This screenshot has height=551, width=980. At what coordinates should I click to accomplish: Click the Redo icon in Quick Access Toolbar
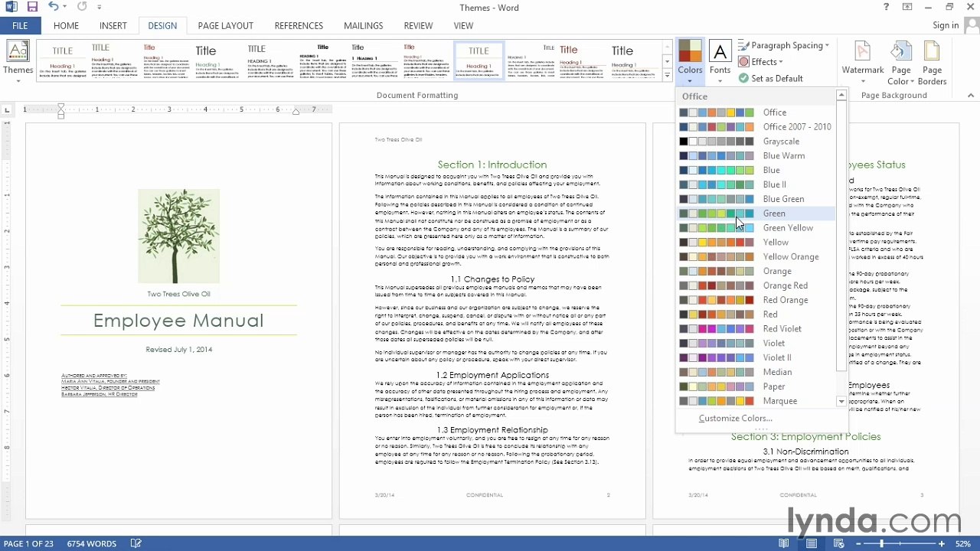click(82, 8)
